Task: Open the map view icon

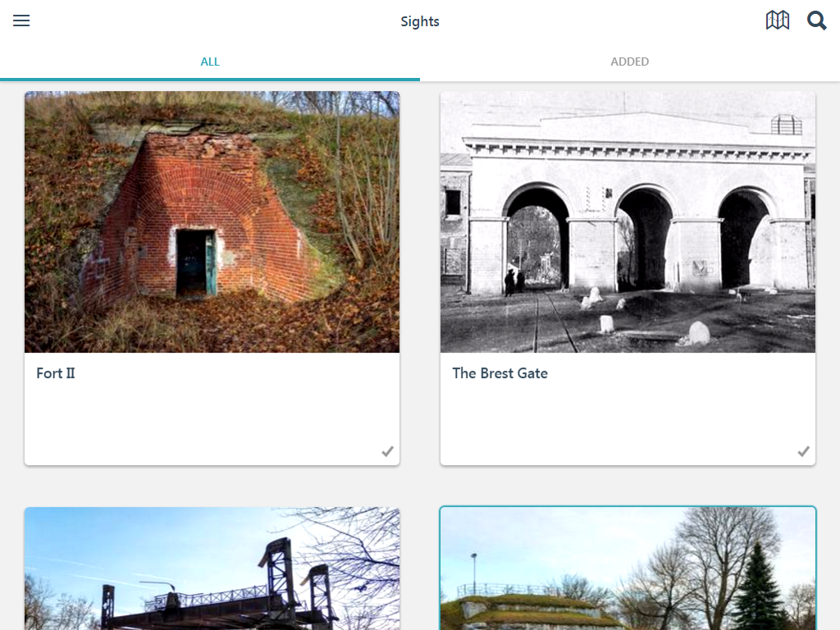Action: pos(778,21)
